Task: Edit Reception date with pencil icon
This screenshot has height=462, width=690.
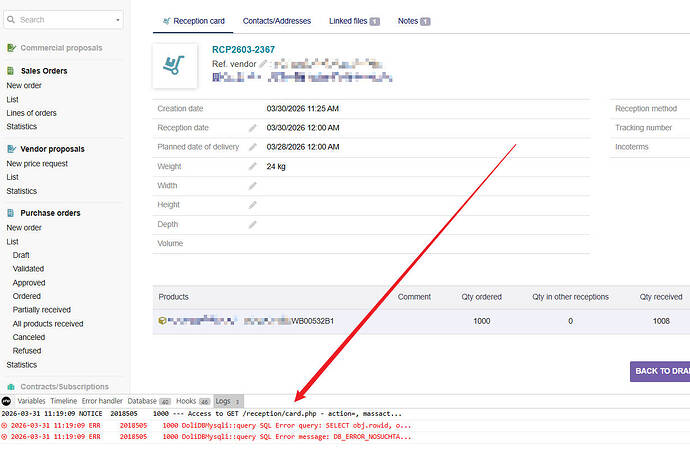Action: click(253, 128)
